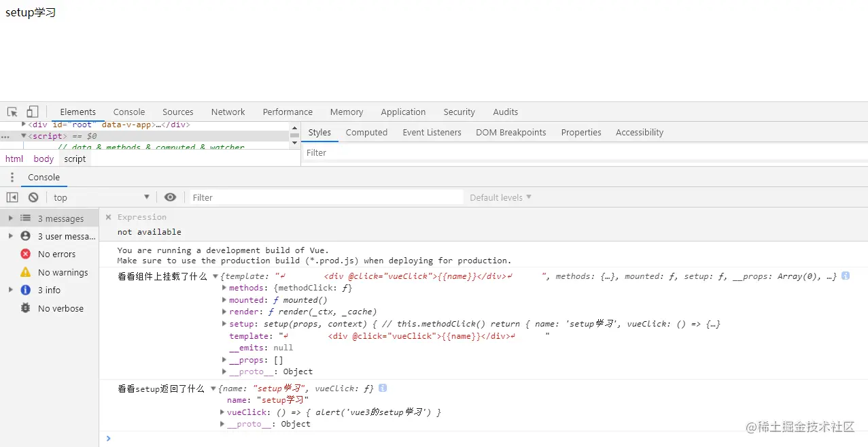Click the clear console icon
This screenshot has width=868, height=447.
tap(33, 197)
